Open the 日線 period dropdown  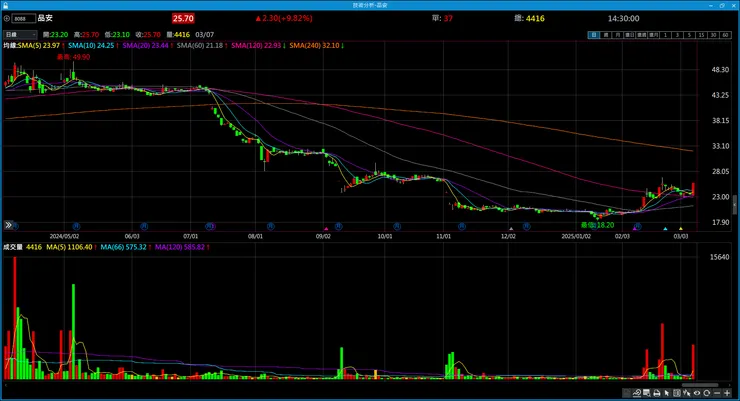pos(20,34)
